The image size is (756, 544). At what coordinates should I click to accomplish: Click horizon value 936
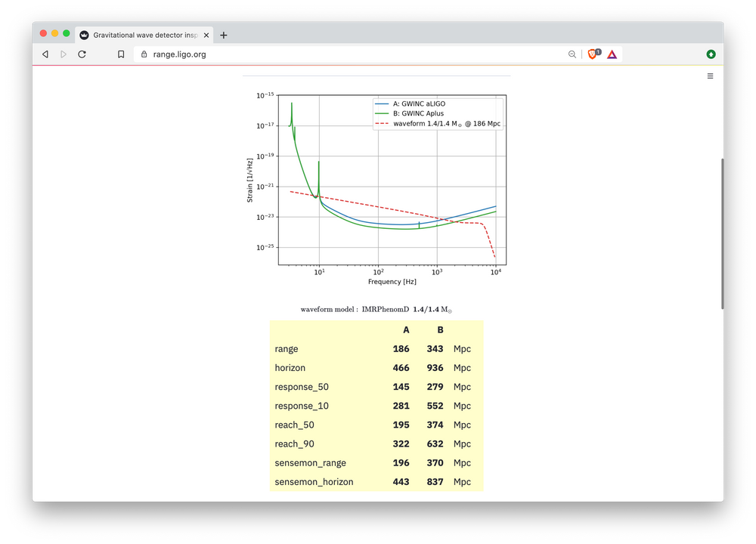[435, 368]
